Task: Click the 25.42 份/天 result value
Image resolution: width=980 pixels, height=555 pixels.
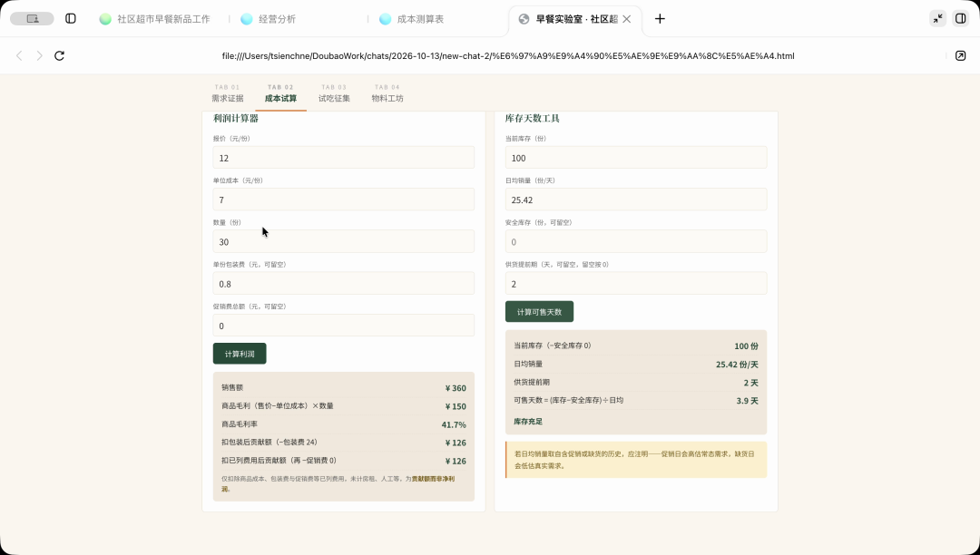Action: tap(737, 365)
